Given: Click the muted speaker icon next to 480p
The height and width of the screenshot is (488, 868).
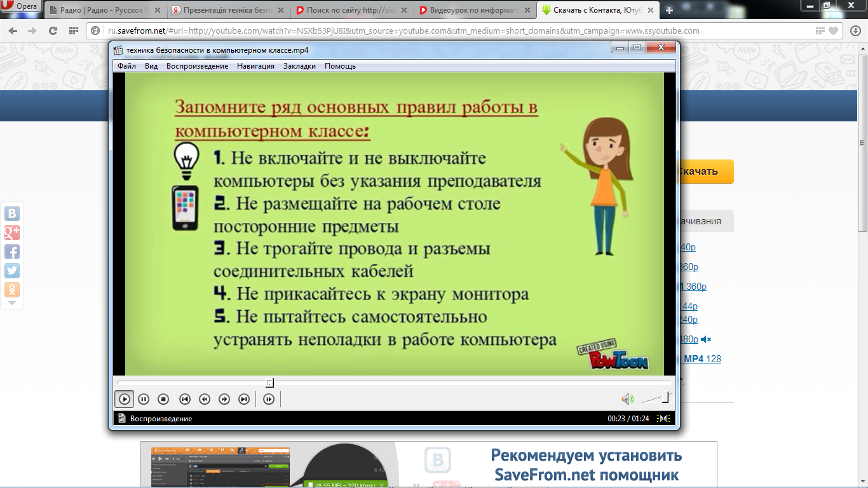Looking at the screenshot, I should click(x=706, y=339).
